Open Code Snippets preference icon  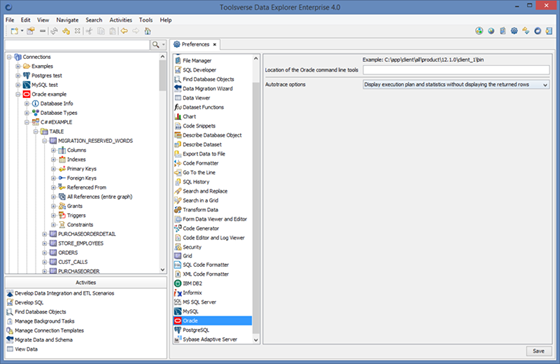click(178, 126)
